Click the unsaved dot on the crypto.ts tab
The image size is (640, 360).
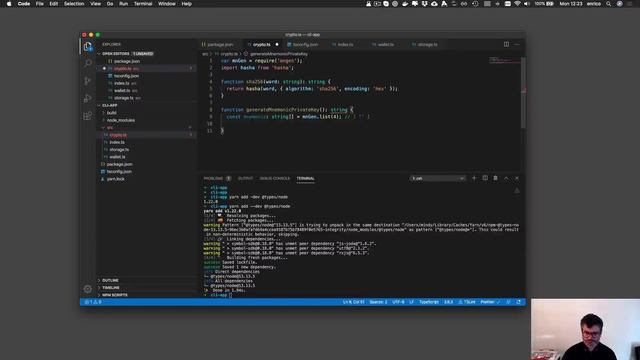[x=277, y=44]
